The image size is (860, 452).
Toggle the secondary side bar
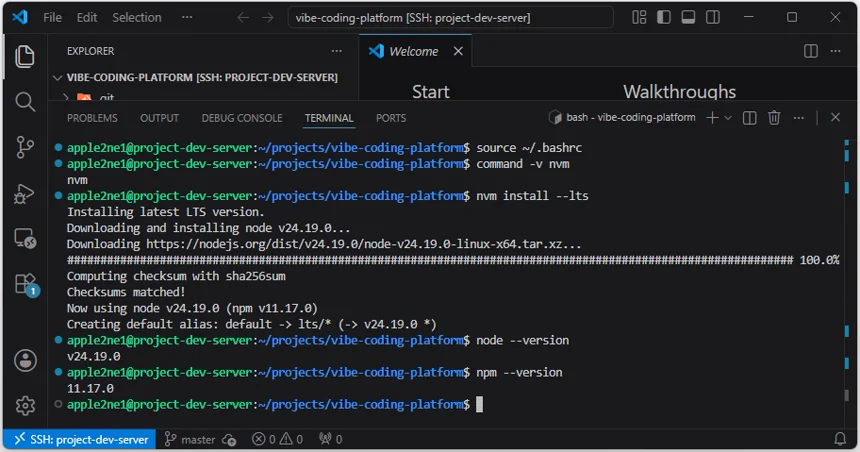713,18
